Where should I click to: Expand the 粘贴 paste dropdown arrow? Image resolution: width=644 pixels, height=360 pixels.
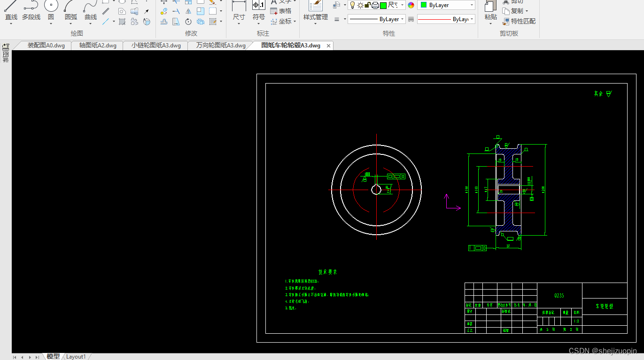coord(490,24)
